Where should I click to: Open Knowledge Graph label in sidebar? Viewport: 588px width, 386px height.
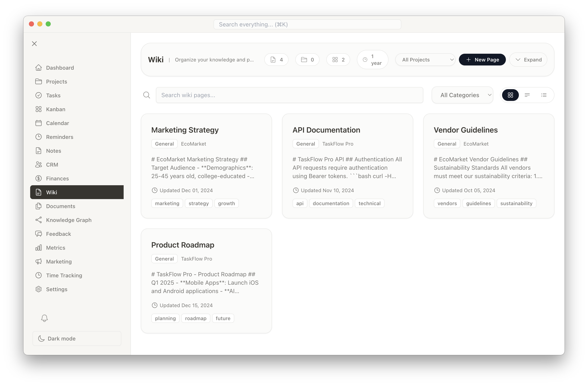click(x=69, y=220)
